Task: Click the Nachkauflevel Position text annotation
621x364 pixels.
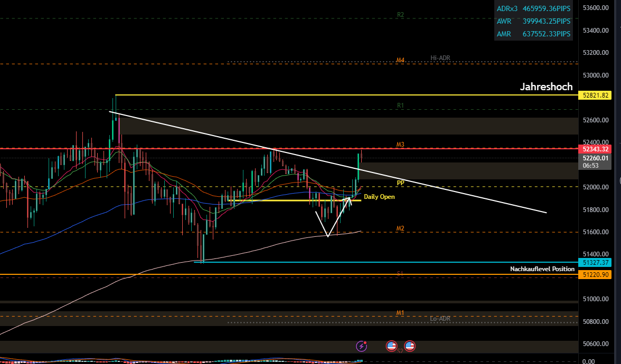Action: pos(542,269)
